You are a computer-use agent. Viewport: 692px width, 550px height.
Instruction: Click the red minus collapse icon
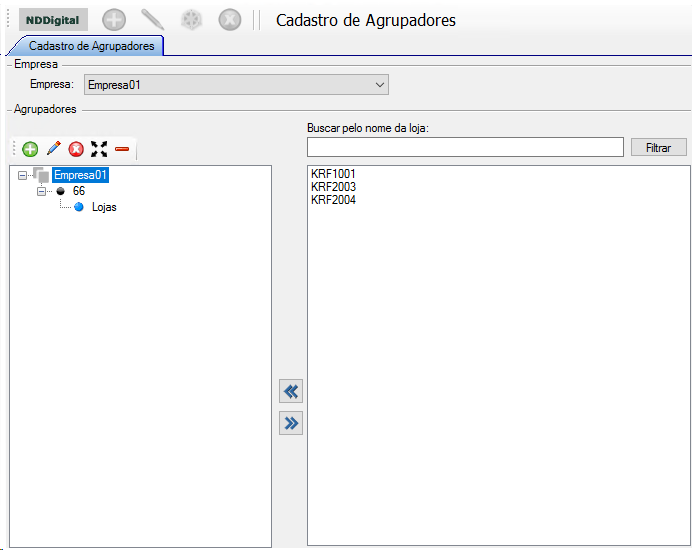(122, 149)
